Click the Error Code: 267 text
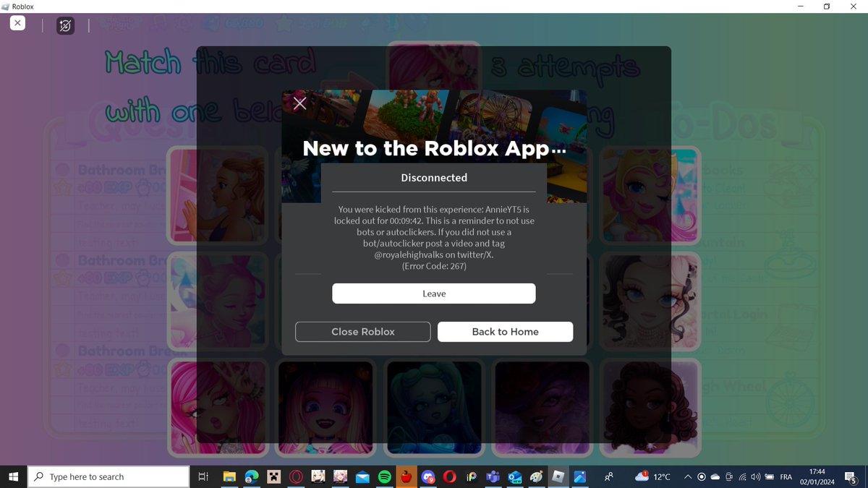The width and height of the screenshot is (868, 488). [434, 266]
